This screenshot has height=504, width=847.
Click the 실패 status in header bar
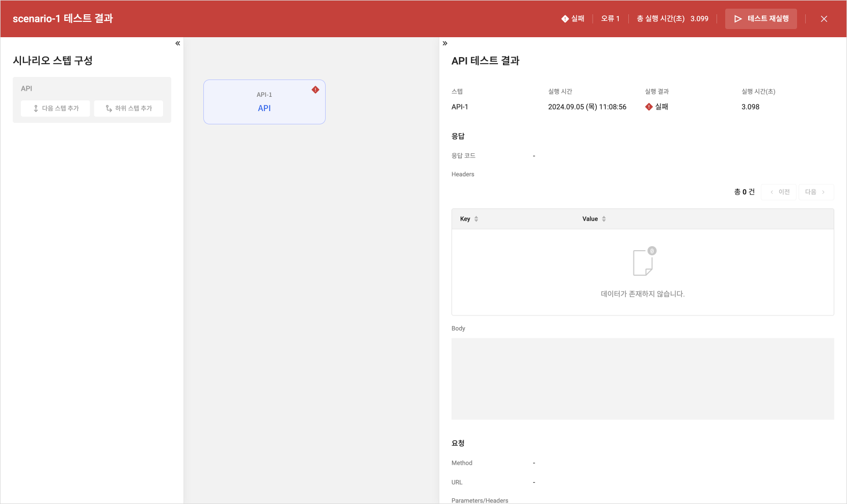(573, 19)
